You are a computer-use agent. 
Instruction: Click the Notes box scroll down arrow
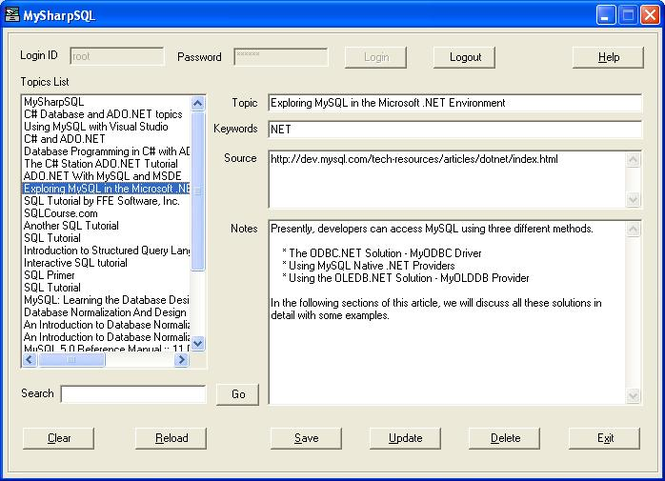click(633, 396)
